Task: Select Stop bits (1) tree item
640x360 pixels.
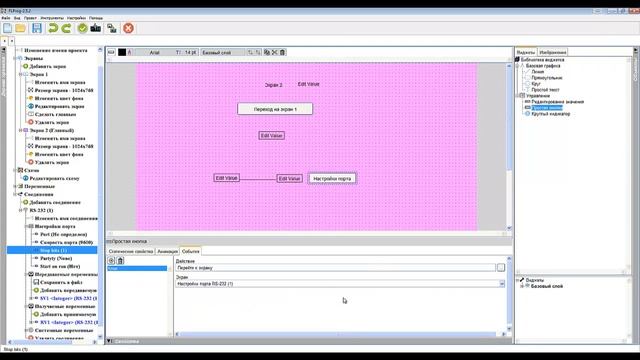Action: pos(52,250)
